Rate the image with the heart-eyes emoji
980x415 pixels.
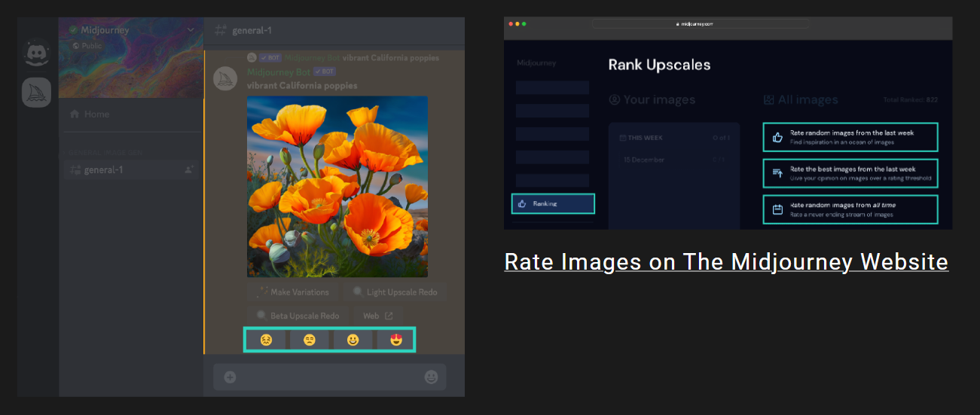click(x=395, y=340)
